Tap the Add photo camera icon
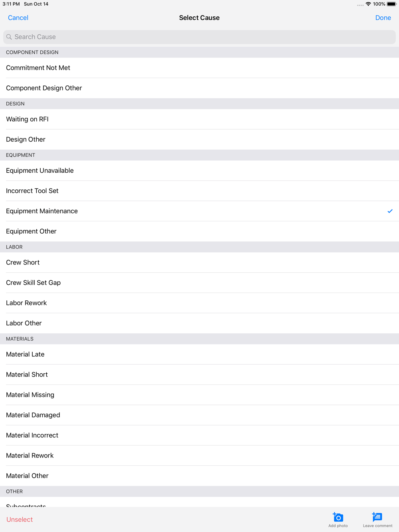The image size is (399, 532). (x=338, y=517)
